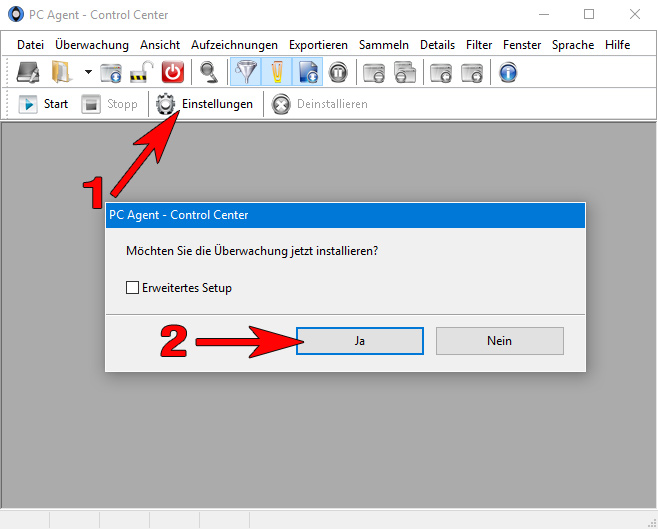
Task: Open the Exportieren menu
Action: tap(318, 45)
